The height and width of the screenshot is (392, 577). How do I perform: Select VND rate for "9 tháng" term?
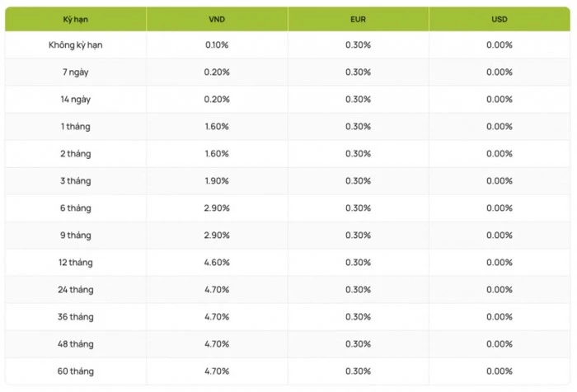(218, 235)
